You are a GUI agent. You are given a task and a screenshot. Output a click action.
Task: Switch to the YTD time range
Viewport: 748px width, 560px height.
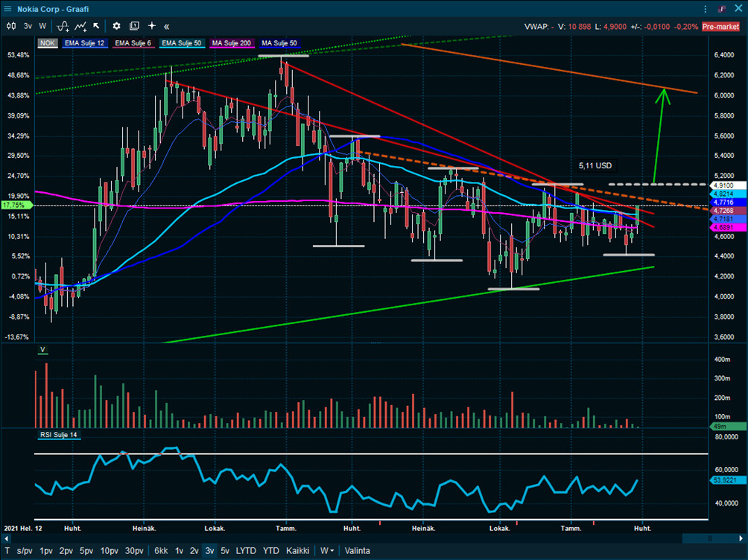[x=270, y=550]
